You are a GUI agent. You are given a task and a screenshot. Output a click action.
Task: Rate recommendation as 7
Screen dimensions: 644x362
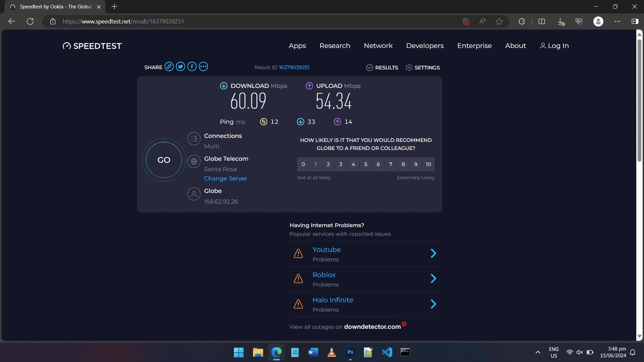pos(391,164)
